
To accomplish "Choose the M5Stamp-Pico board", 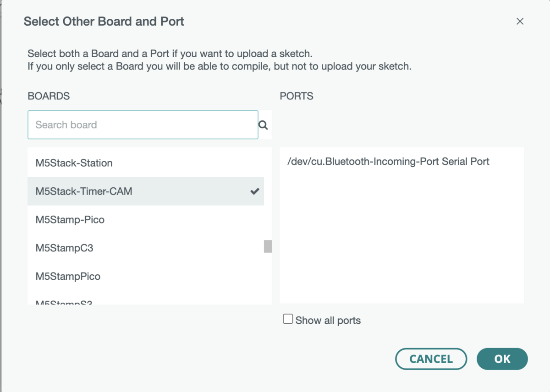I will click(70, 220).
